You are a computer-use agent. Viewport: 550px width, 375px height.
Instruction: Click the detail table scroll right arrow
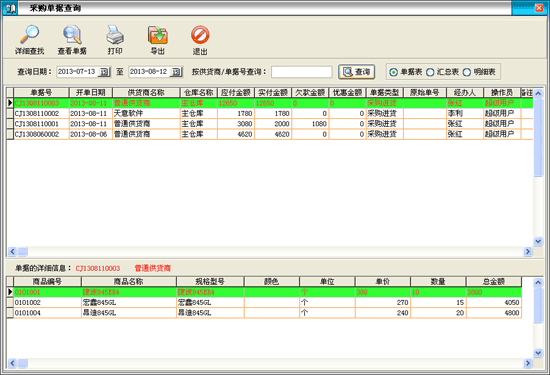tap(528, 363)
